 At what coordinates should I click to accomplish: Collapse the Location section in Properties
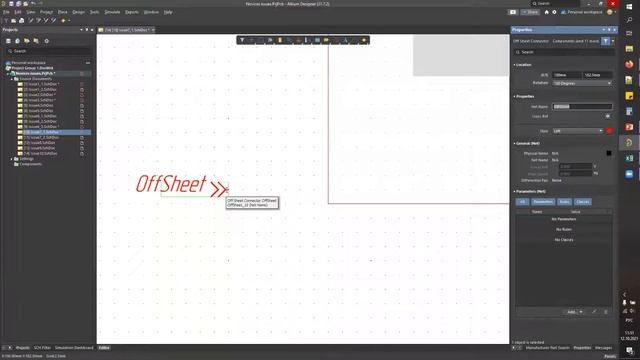pyautogui.click(x=514, y=65)
